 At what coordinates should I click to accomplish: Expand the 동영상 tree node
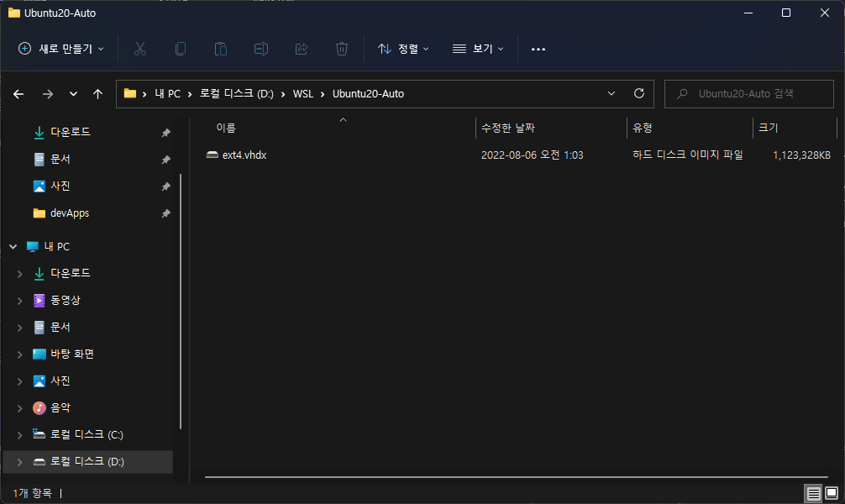(19, 301)
